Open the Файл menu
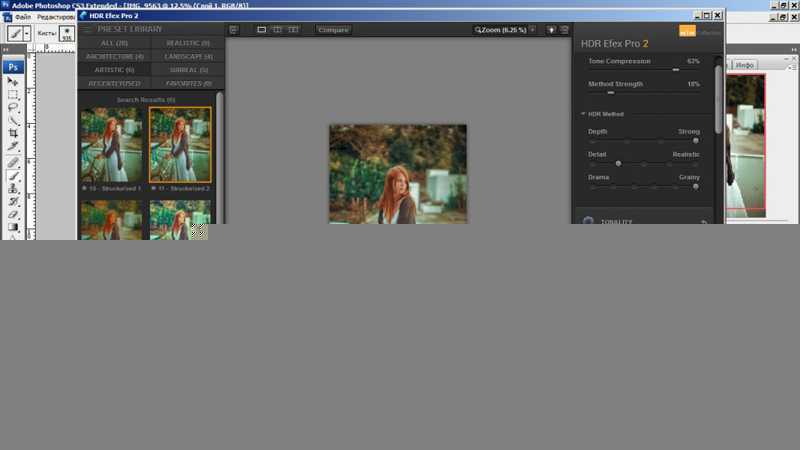Viewport: 800px width, 450px height. [x=22, y=17]
